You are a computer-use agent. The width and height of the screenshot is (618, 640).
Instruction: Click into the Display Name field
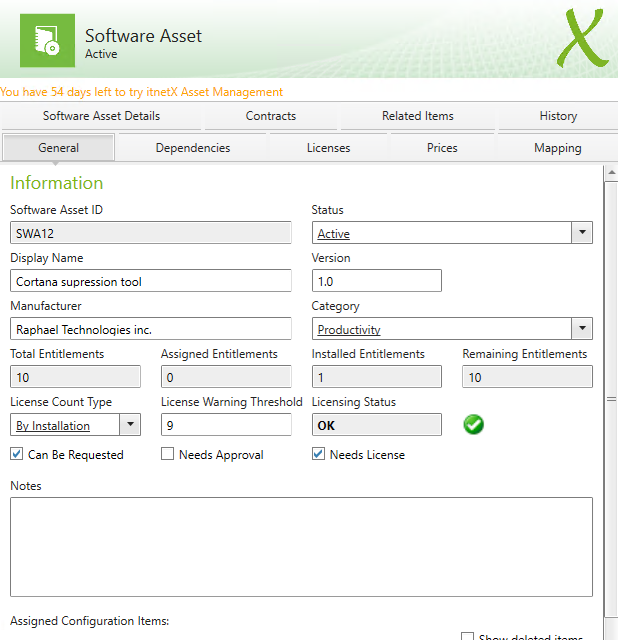coord(150,281)
